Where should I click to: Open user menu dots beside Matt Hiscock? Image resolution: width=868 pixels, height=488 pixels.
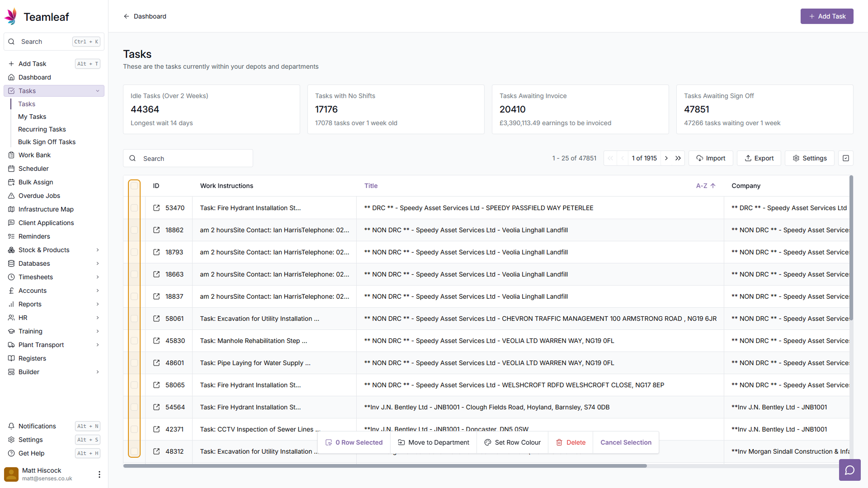click(99, 474)
